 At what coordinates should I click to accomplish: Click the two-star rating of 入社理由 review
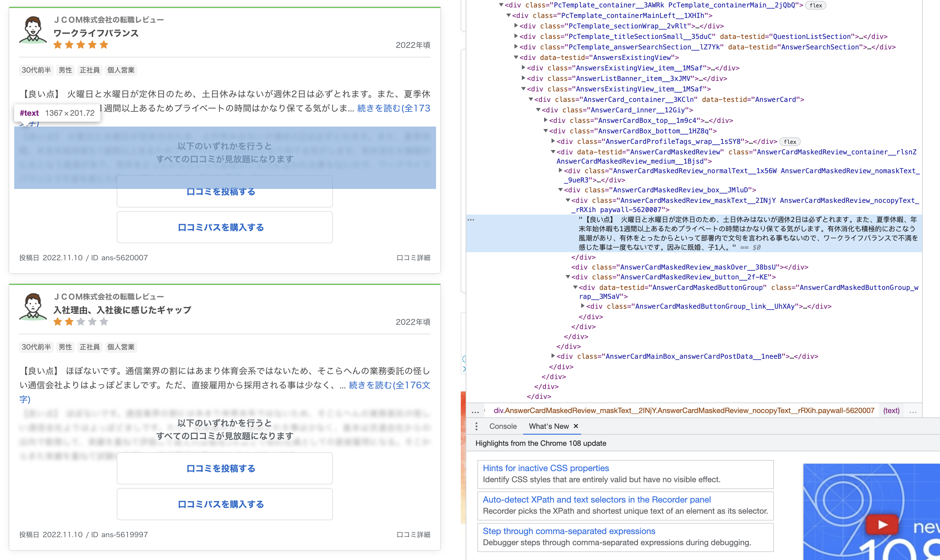coord(81,322)
